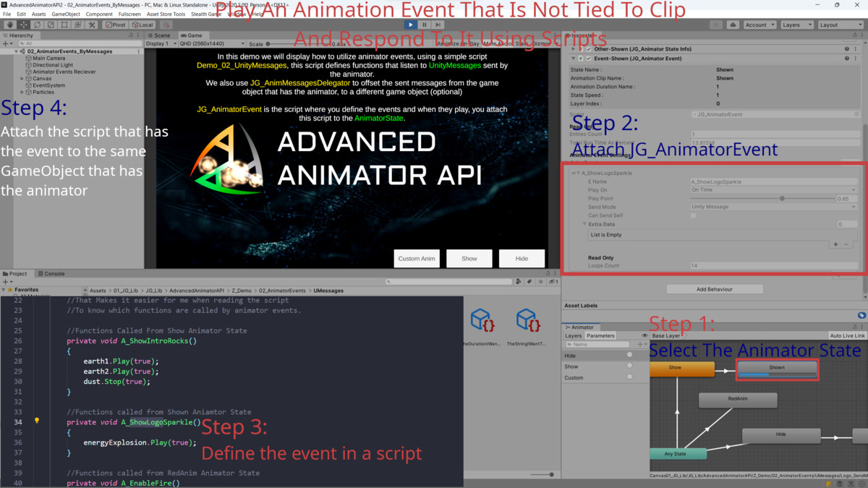Collapse the Extra Data section
The image size is (868, 488).
584,224
